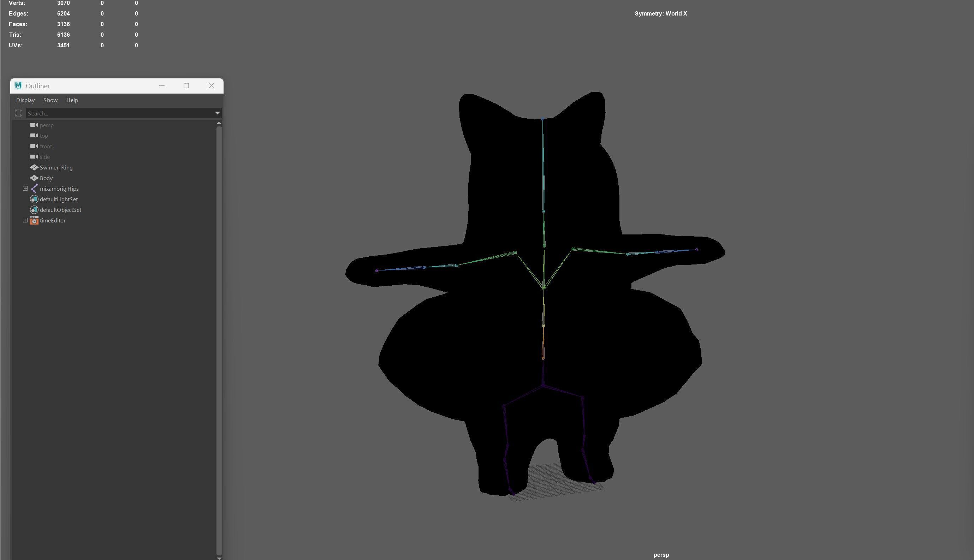Minimize the Outliner window
The width and height of the screenshot is (974, 560).
click(162, 85)
